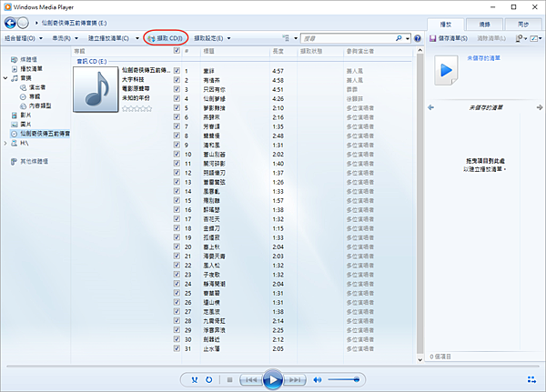Open the blue Help question mark icon

coord(418,38)
